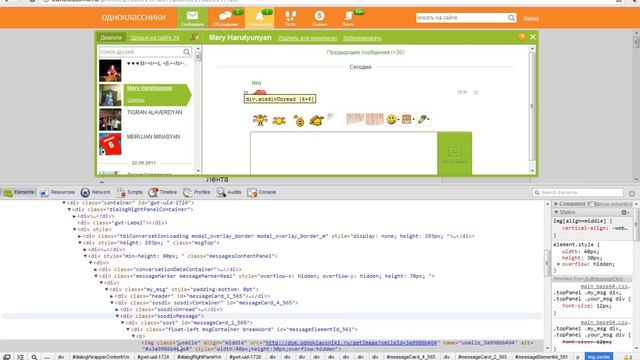
Task: Click the select-element magnifier icon in status bar
Action: click(x=34, y=357)
